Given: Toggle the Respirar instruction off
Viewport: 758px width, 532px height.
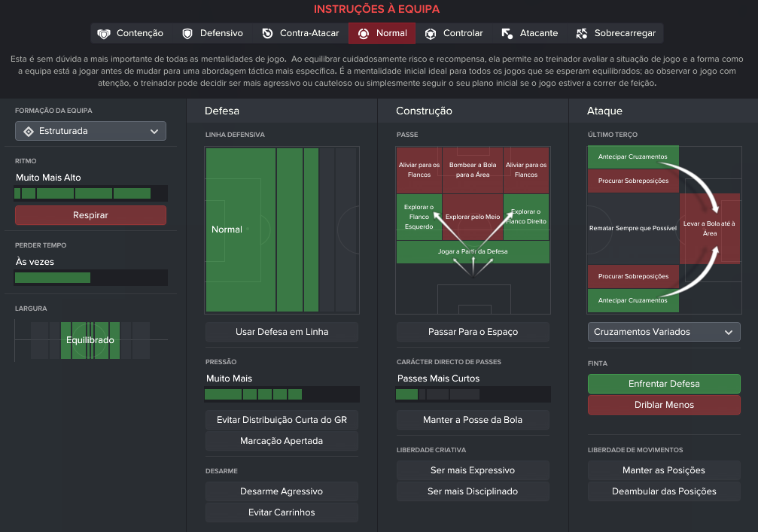Looking at the screenshot, I should click(x=90, y=215).
